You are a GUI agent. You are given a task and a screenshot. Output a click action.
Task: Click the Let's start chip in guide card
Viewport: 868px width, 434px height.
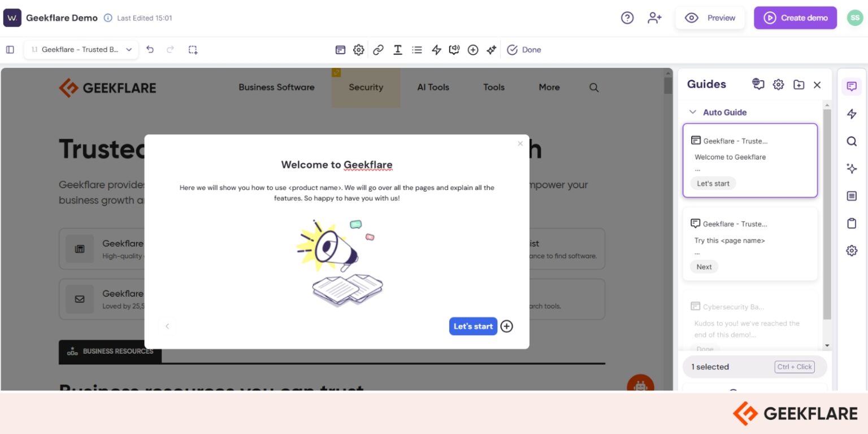click(x=713, y=184)
